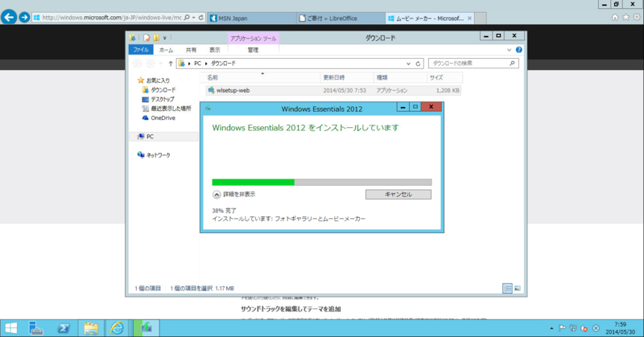Open Internet Explorer from taskbar
Viewport: 644px width, 337px height.
118,328
